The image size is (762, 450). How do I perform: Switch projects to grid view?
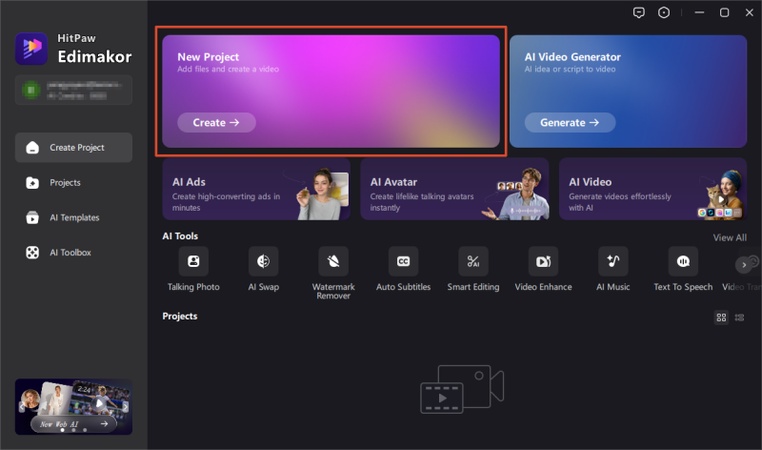tap(721, 317)
